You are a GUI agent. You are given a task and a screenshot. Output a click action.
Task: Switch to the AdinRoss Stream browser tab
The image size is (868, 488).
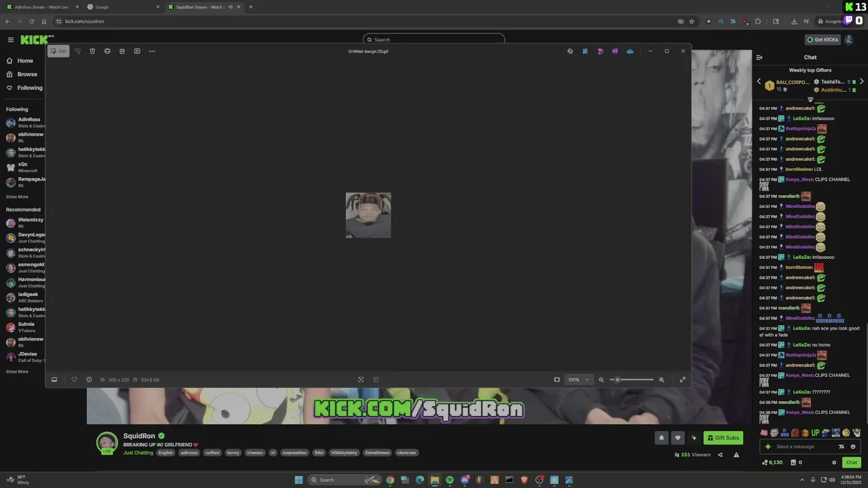pyautogui.click(x=42, y=7)
